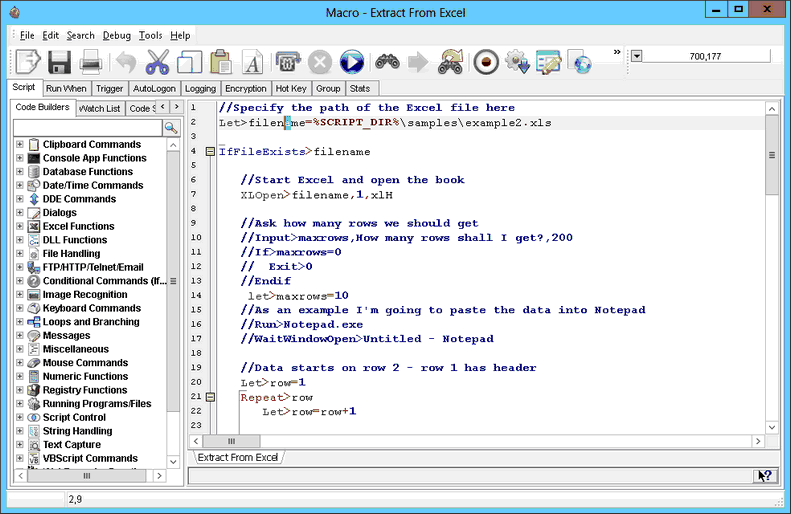Image resolution: width=791 pixels, height=514 pixels.
Task: Open the Tools menu
Action: click(150, 35)
